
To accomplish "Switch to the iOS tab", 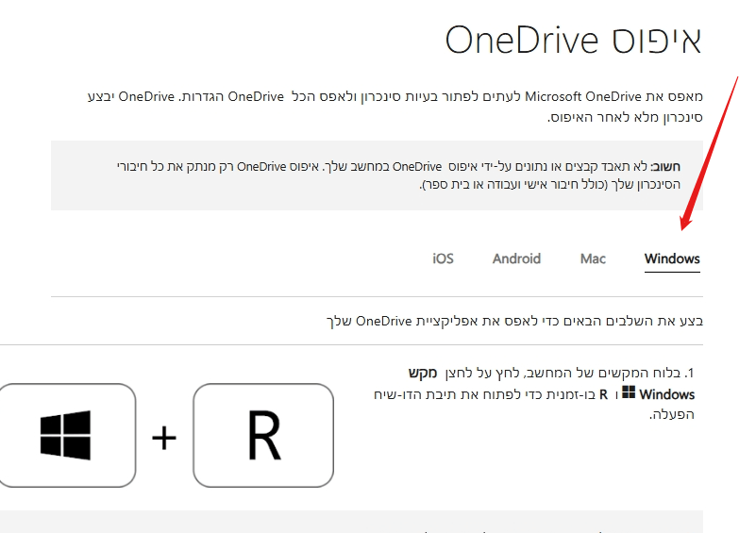I will (x=443, y=258).
